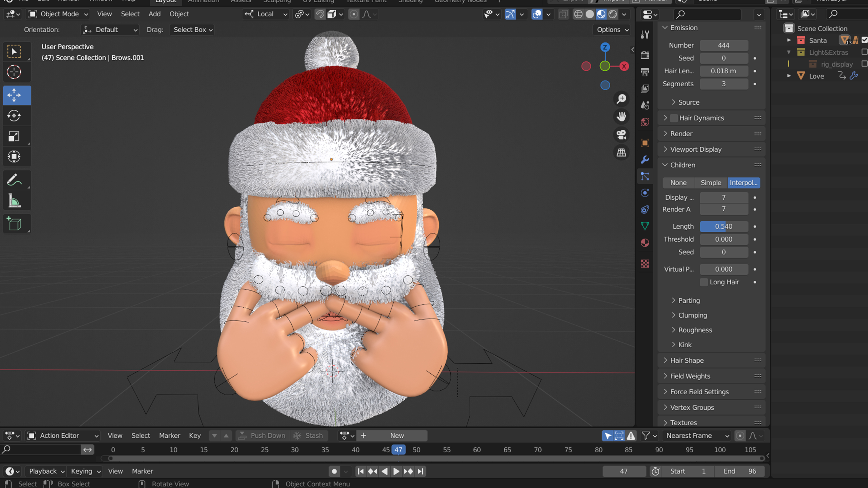Screen dimensions: 868x488
Task: Open the Object Mode dropdown
Action: pyautogui.click(x=58, y=14)
